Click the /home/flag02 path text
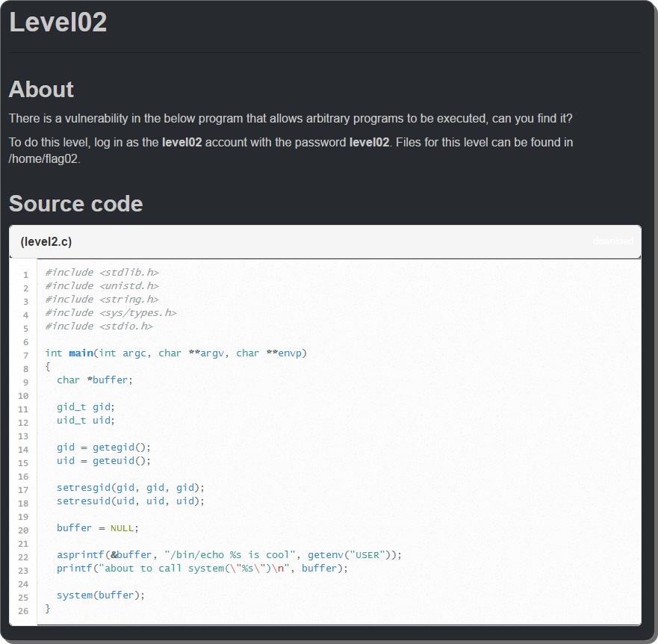This screenshot has width=658, height=644. (x=43, y=158)
